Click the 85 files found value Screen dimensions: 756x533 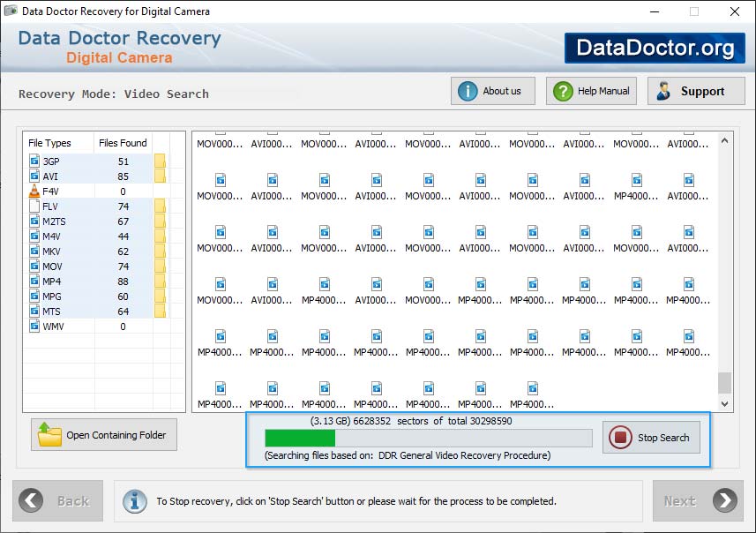[124, 176]
